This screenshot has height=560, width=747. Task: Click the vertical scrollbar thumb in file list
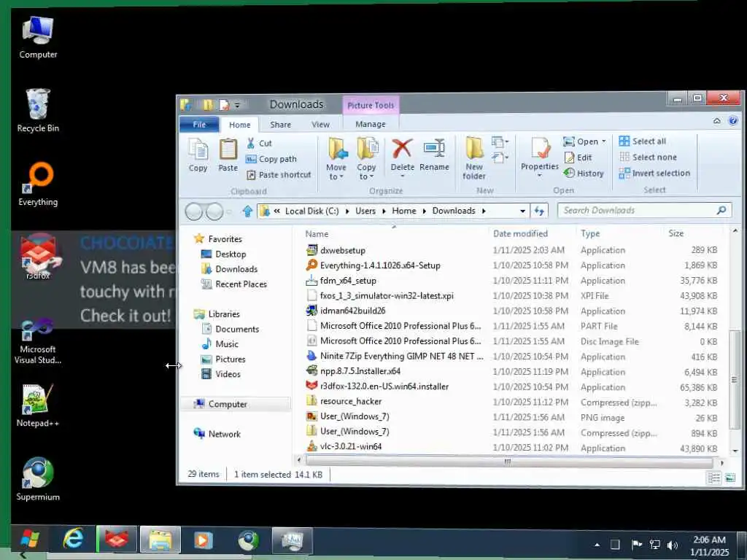(735, 379)
